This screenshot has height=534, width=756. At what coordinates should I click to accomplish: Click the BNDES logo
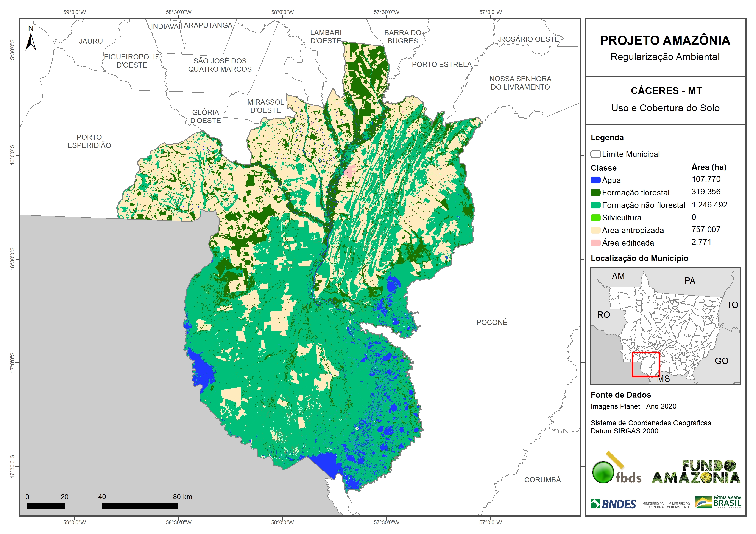[x=613, y=504]
